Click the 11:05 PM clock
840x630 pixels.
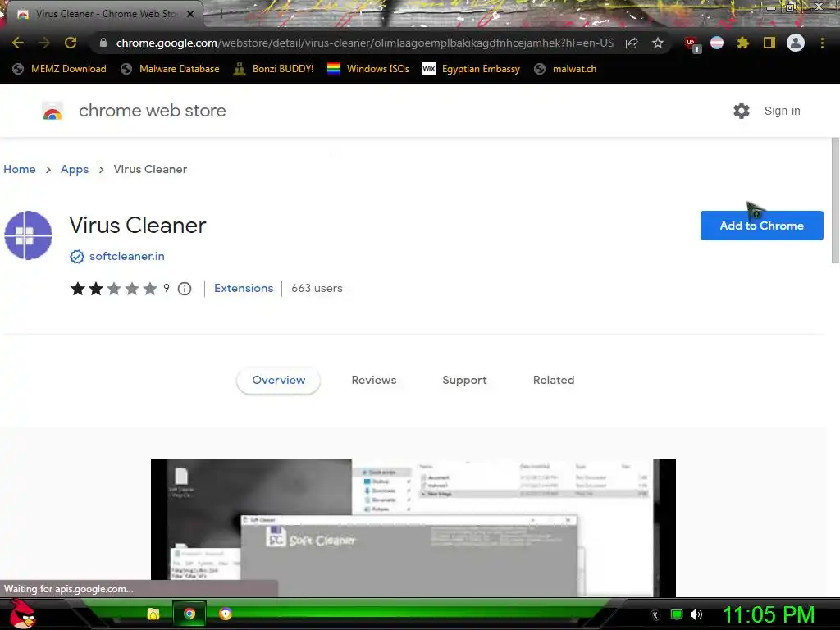(769, 614)
